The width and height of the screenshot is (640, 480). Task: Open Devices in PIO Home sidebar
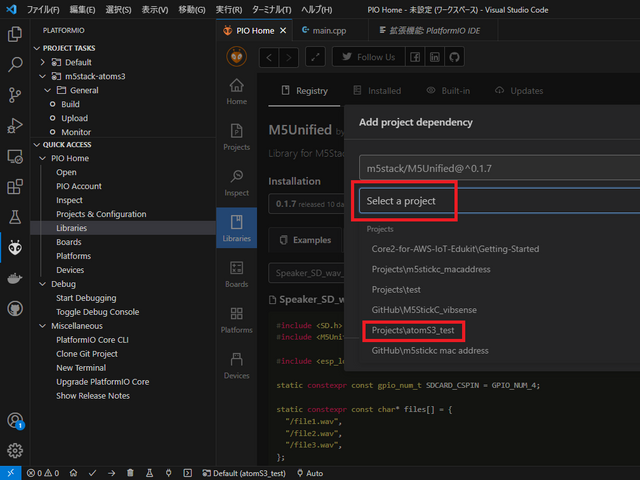(x=236, y=366)
